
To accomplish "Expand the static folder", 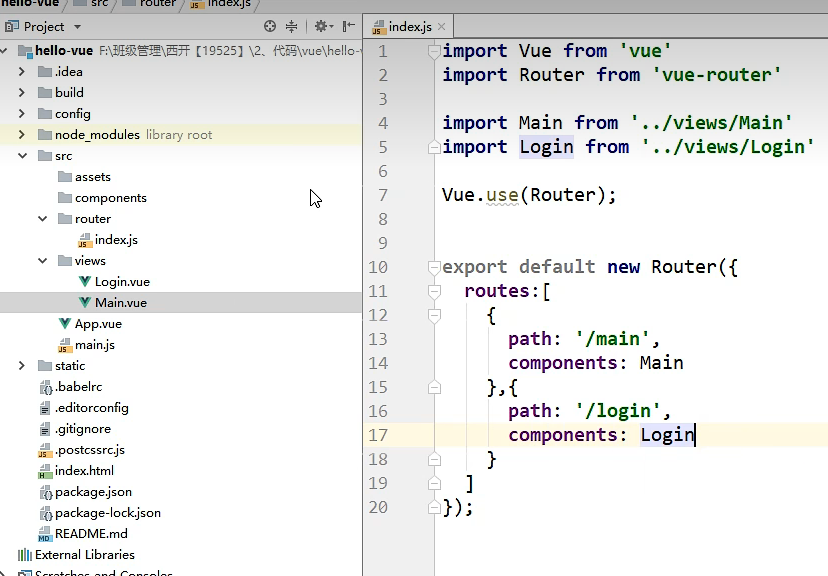I will click(x=22, y=365).
